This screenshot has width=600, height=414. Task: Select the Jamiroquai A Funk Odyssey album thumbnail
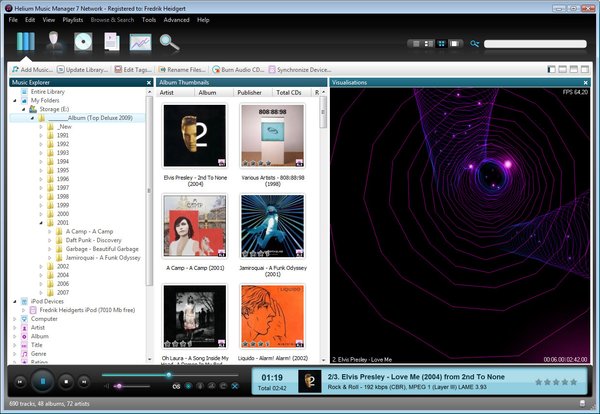click(272, 226)
